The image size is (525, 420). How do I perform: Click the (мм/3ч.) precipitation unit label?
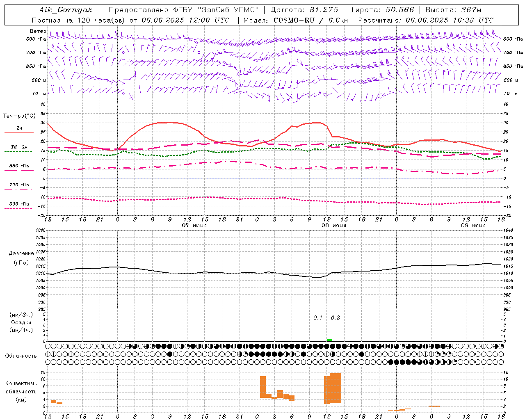click(21, 315)
